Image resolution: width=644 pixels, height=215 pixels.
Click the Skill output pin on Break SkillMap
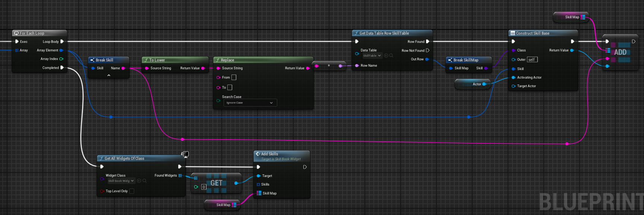(x=486, y=68)
